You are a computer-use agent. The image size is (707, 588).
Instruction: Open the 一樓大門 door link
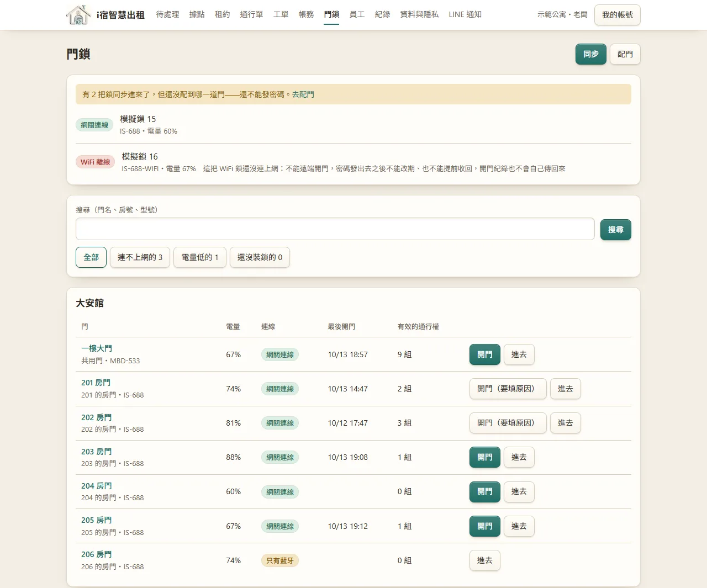[x=97, y=348]
